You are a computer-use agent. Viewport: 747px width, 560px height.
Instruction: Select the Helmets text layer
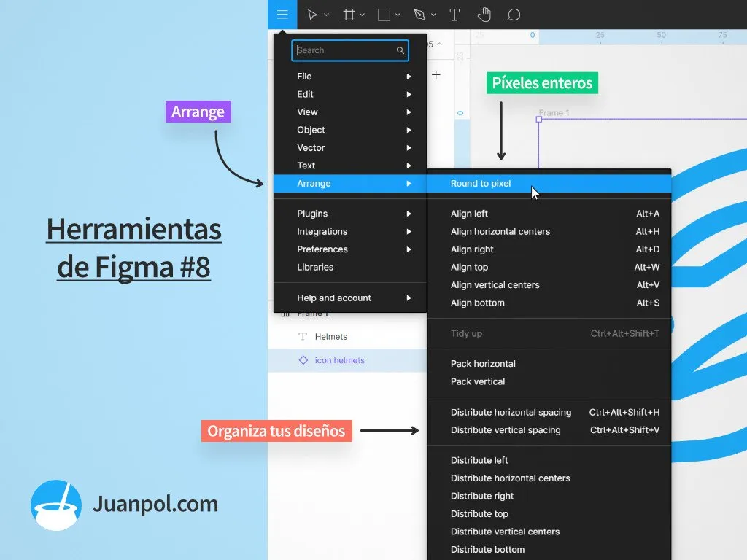[347, 337]
